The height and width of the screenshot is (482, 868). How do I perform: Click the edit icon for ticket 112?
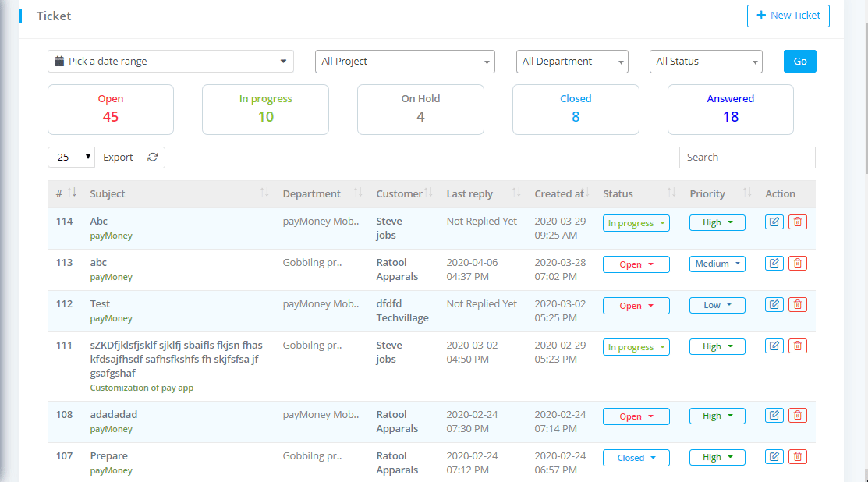pos(774,305)
